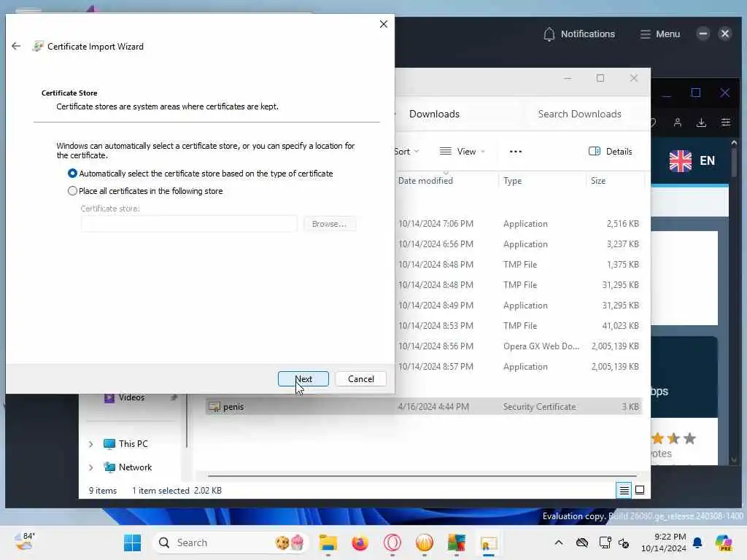This screenshot has height=560, width=747.
Task: Sort by the Type column header
Action: 513,181
